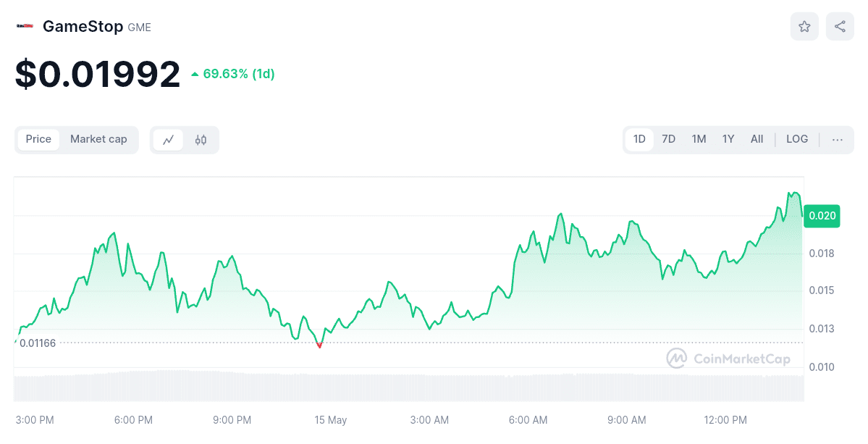Viewport: 868px width, 444px height.
Task: Switch to the 1Y tab
Action: [728, 139]
